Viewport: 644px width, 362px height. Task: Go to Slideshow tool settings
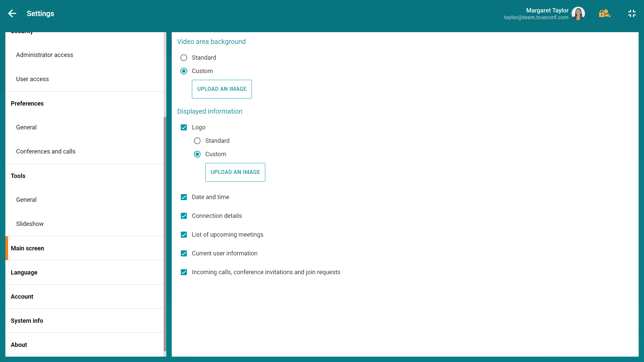(x=30, y=224)
